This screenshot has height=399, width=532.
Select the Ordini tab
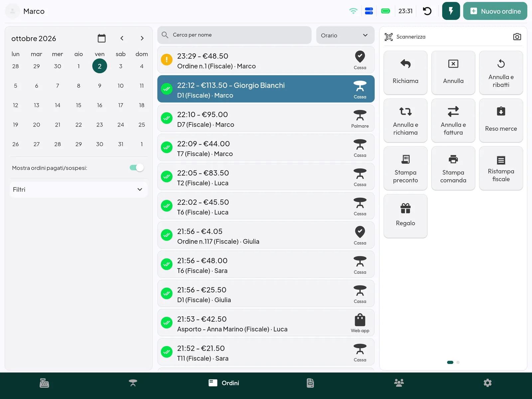pos(224,383)
